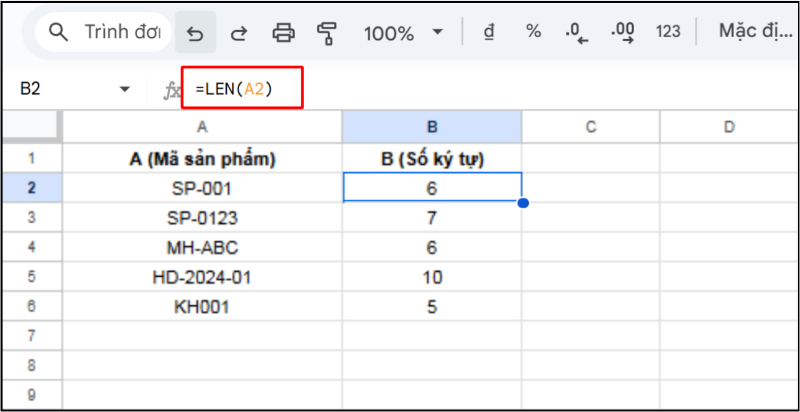Open the Name Box dropdown arrow
This screenshot has height=412, width=800.
click(124, 90)
